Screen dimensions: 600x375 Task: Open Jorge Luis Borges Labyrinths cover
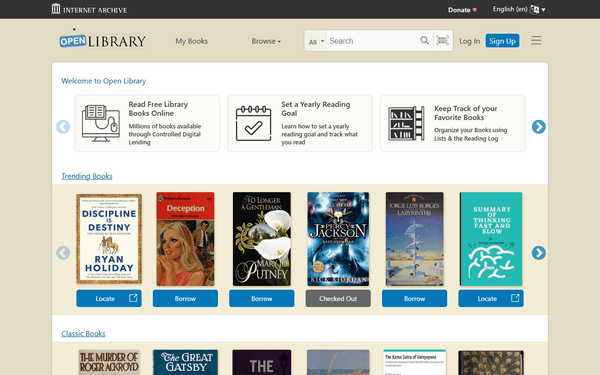pos(414,239)
